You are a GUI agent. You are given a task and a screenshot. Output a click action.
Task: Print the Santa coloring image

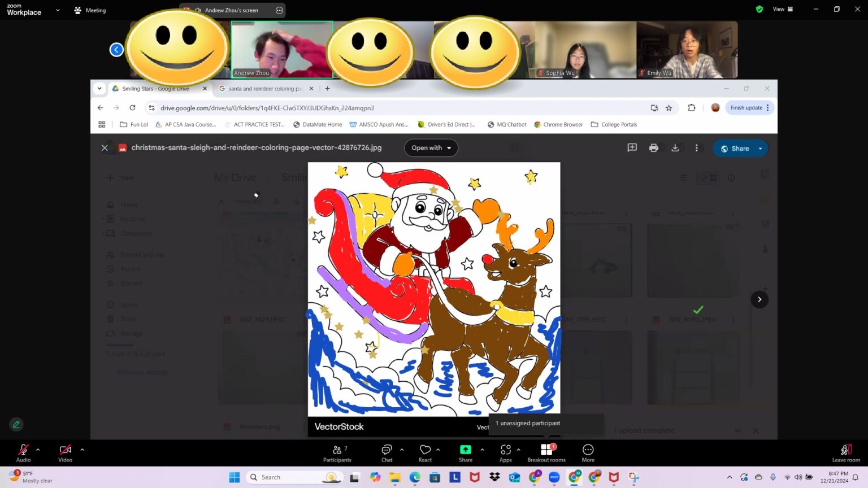point(654,148)
